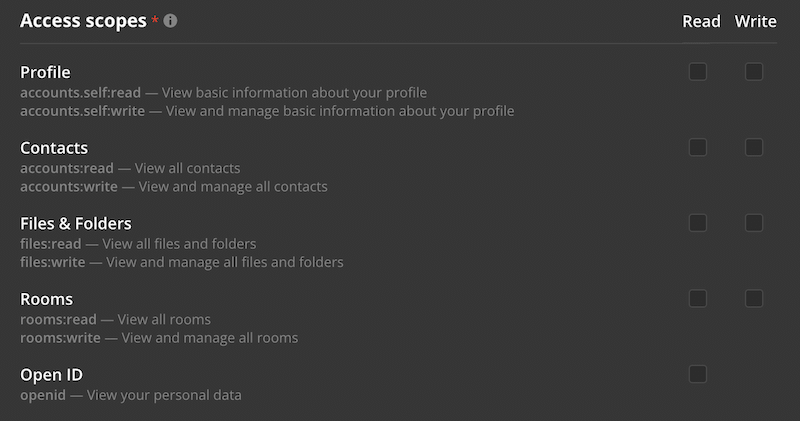This screenshot has width=800, height=421.
Task: Click the Rooms section title
Action: pyautogui.click(x=47, y=299)
